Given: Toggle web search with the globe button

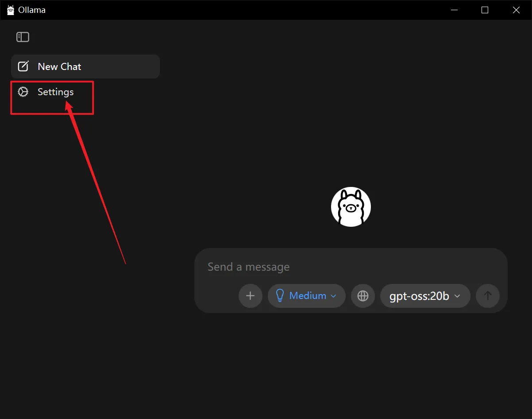Looking at the screenshot, I should click(x=363, y=296).
